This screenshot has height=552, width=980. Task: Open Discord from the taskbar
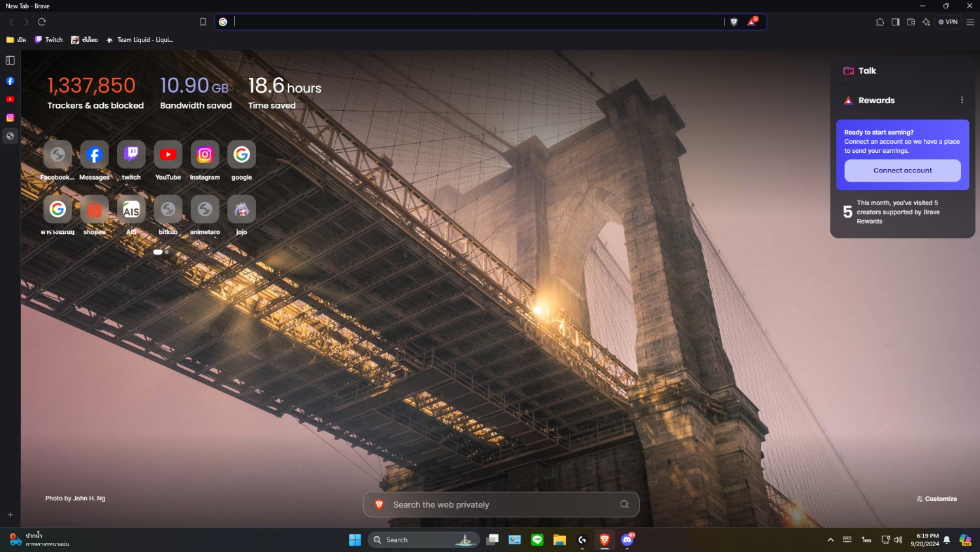(x=627, y=540)
